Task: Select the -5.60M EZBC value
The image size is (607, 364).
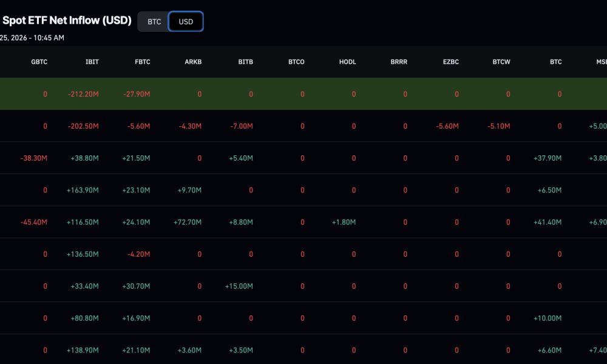Action: [447, 126]
